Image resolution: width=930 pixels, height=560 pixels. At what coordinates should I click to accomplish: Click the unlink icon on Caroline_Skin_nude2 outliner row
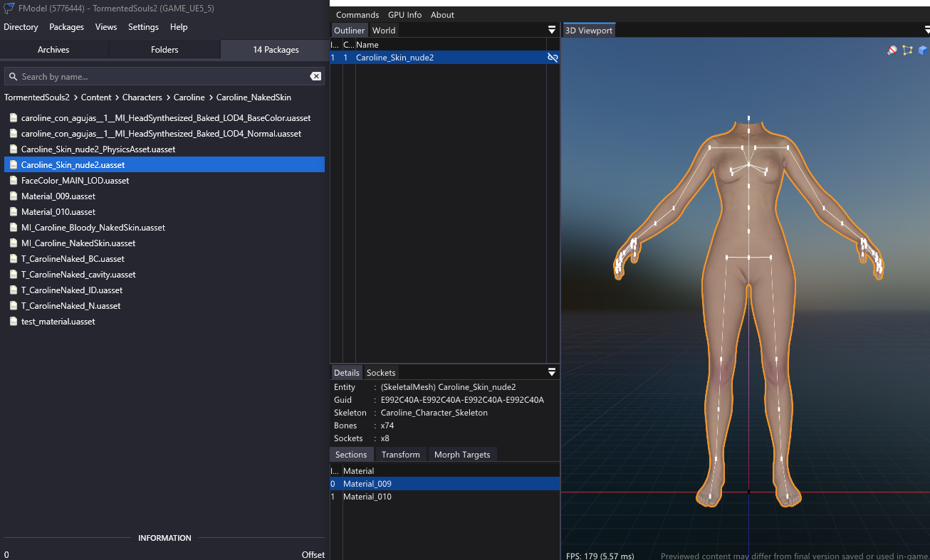(553, 58)
